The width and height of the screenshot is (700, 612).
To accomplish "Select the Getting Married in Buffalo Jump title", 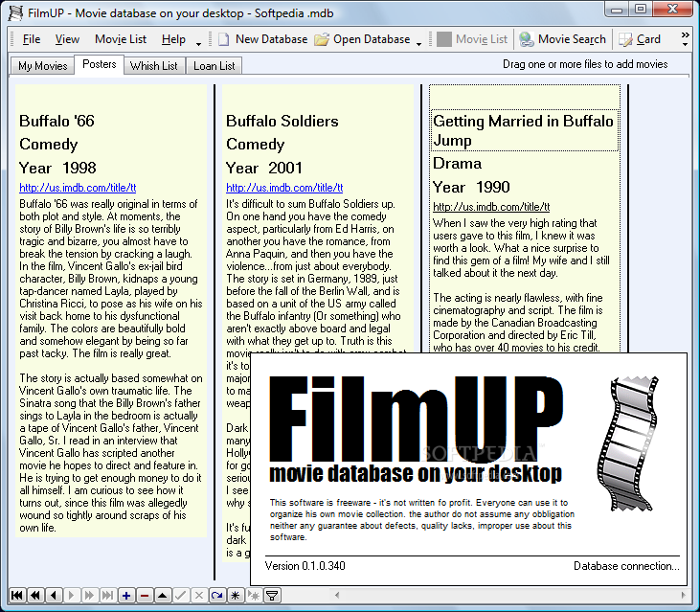I will tap(523, 130).
